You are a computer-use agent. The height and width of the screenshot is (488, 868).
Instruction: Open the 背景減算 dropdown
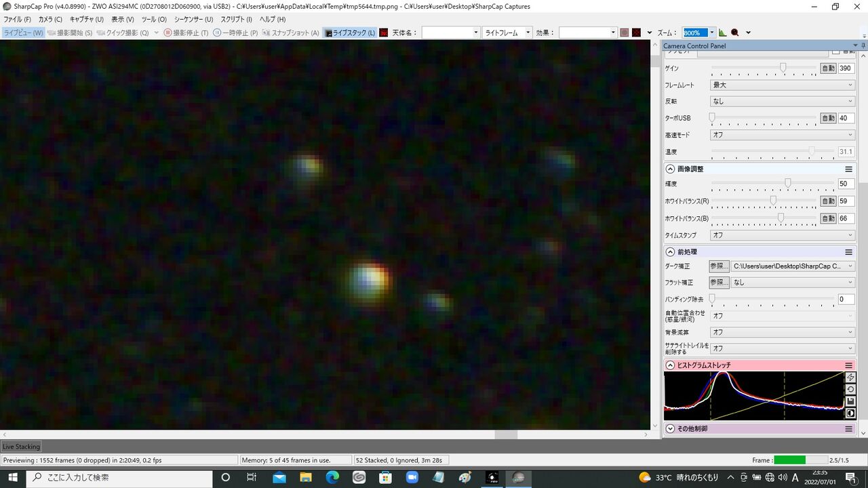[x=782, y=332]
